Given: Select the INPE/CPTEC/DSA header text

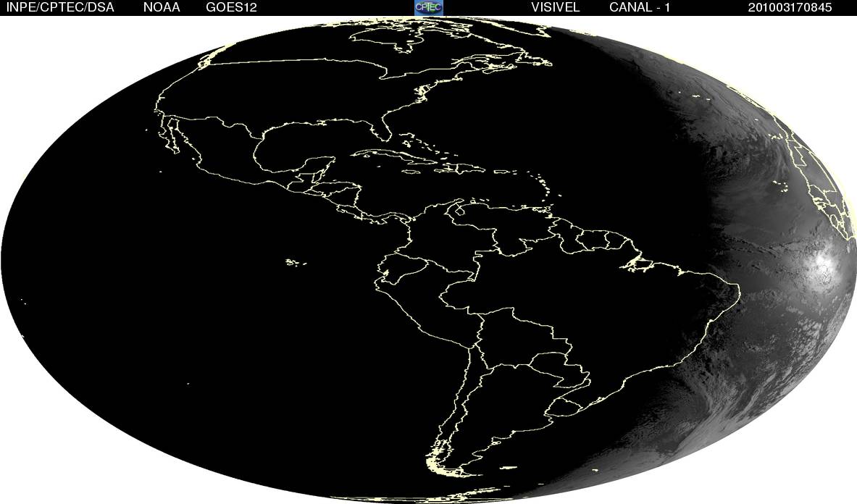Looking at the screenshot, I should point(60,8).
